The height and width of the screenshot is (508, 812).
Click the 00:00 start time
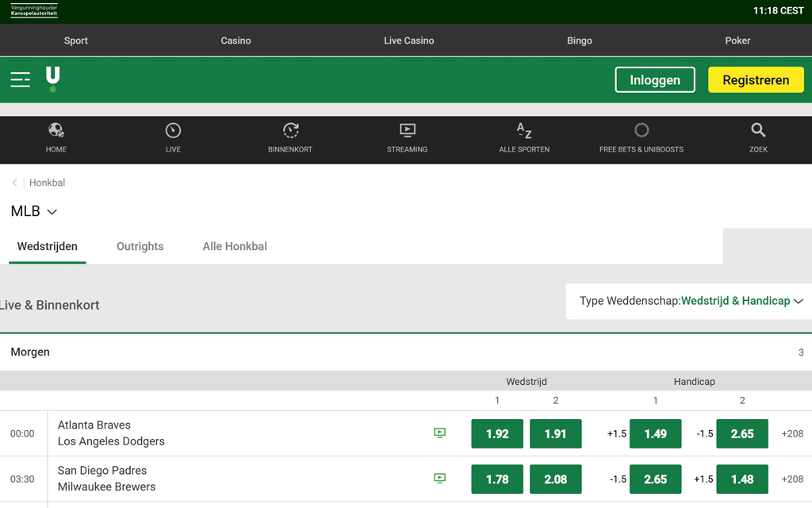[x=22, y=434]
